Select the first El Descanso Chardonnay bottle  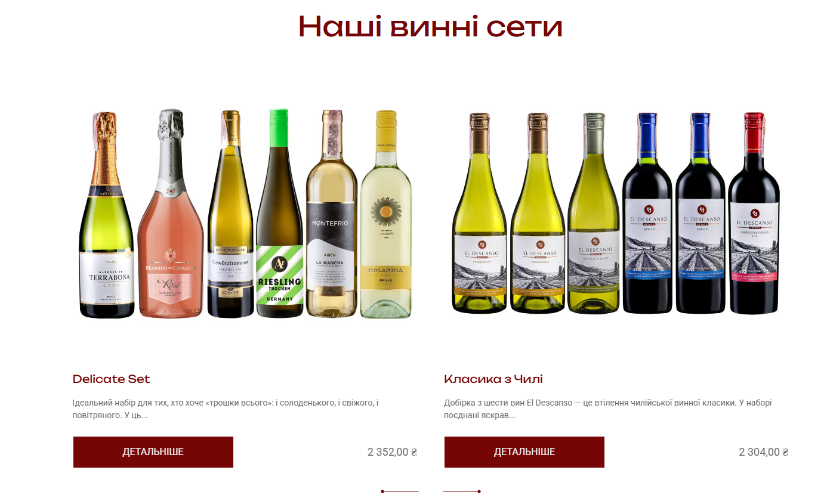pos(480,213)
